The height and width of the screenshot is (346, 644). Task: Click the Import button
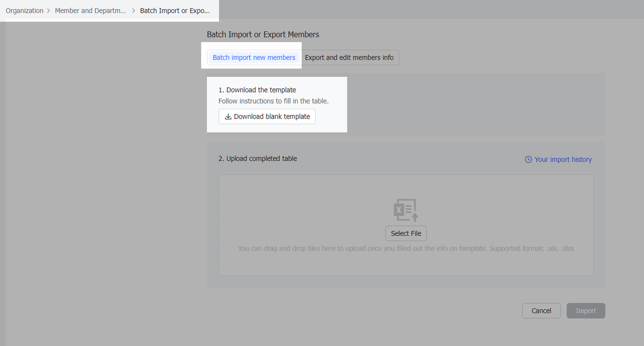[x=586, y=311]
